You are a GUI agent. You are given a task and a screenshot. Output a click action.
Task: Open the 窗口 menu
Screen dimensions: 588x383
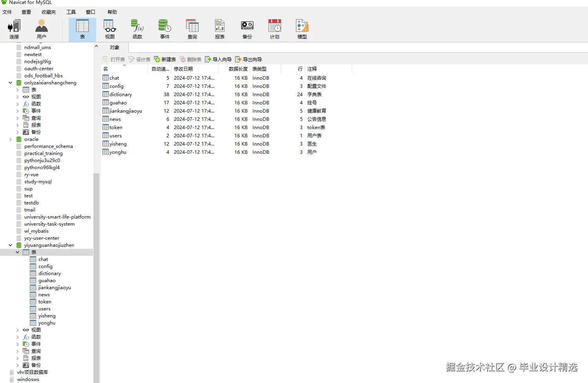tap(91, 12)
